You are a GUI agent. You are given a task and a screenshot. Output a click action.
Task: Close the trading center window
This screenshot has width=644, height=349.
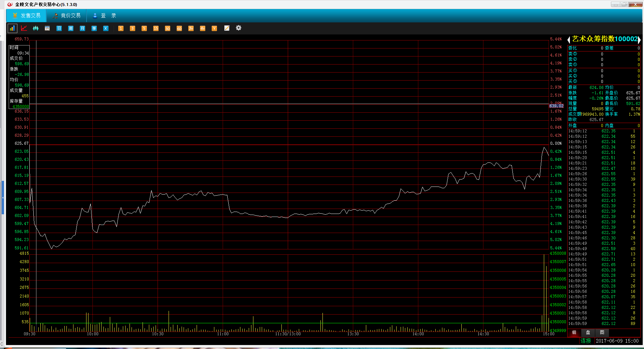[635, 4]
